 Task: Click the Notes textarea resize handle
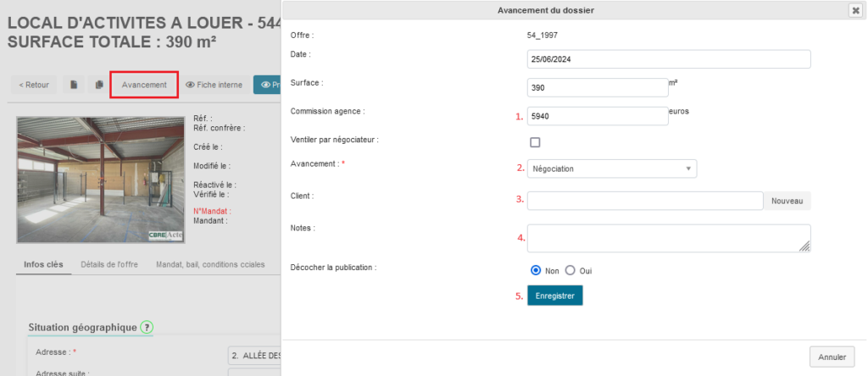pyautogui.click(x=804, y=246)
